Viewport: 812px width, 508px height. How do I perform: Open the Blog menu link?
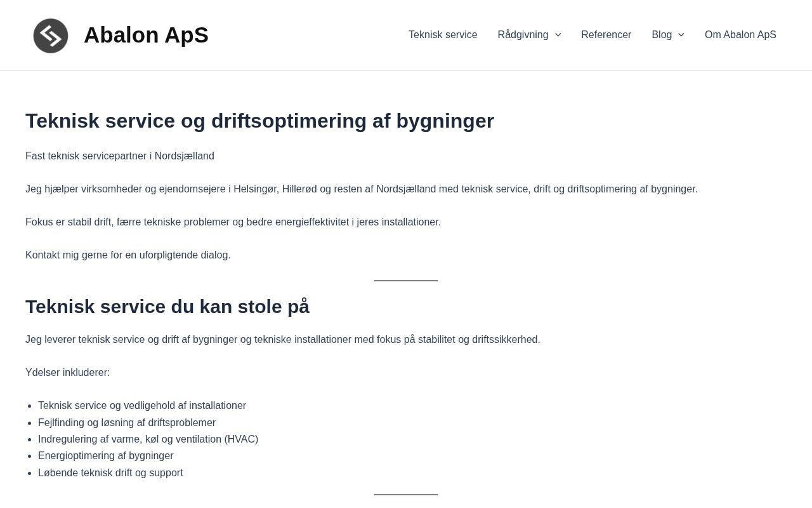[x=662, y=35]
